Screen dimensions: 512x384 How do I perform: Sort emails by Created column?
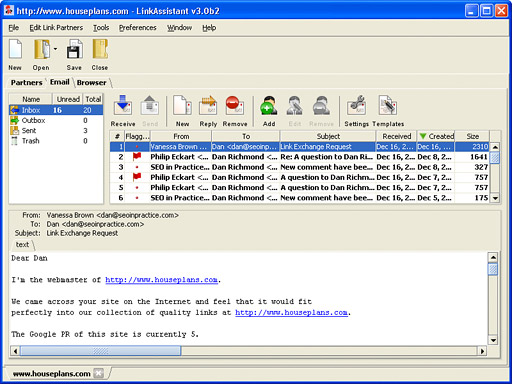point(436,136)
